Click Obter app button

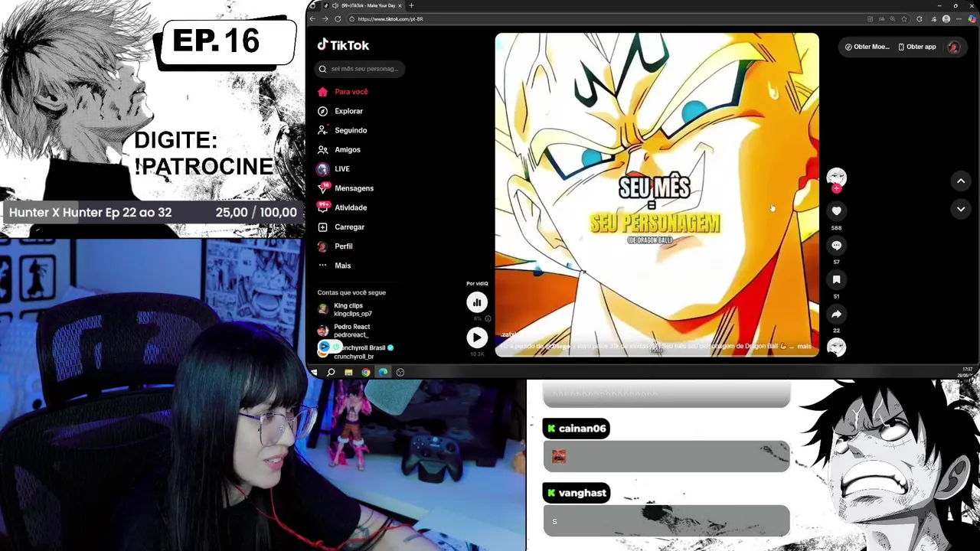(917, 47)
